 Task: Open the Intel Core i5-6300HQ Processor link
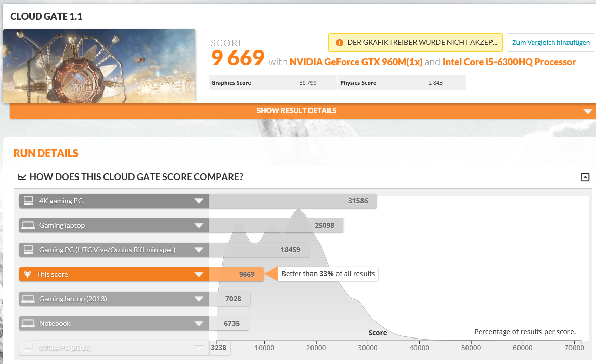(509, 62)
